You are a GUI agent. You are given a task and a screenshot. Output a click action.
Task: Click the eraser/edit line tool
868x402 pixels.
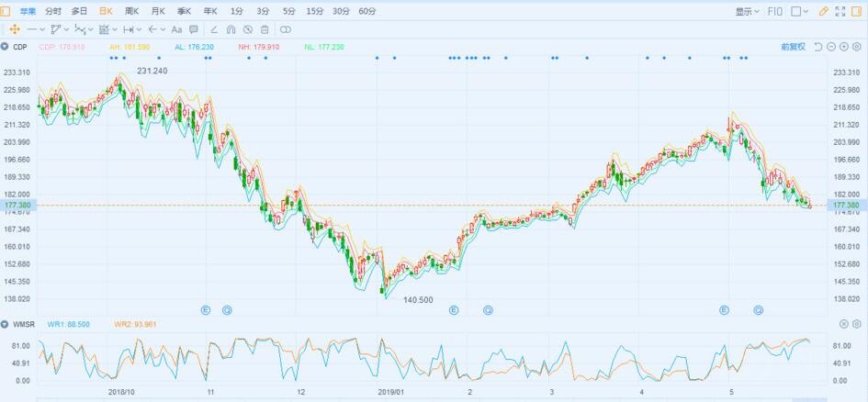coord(215,29)
